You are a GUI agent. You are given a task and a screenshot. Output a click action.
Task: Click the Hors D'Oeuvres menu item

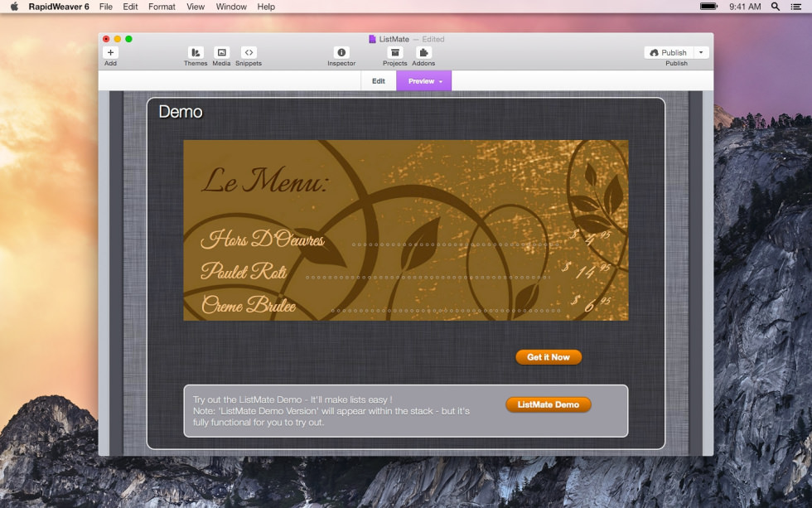tap(263, 239)
